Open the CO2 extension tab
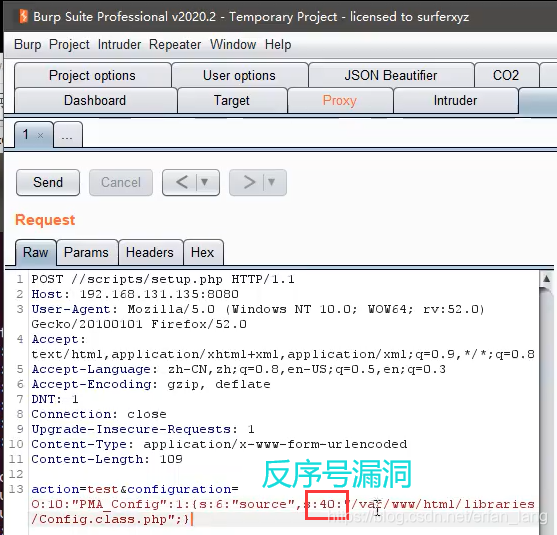Viewport: 557px width, 535px height. 506,75
